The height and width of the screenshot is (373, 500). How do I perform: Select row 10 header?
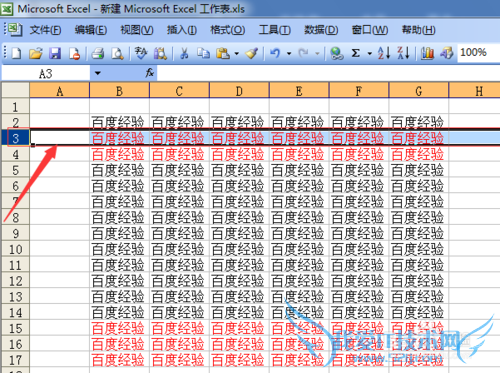click(x=15, y=249)
